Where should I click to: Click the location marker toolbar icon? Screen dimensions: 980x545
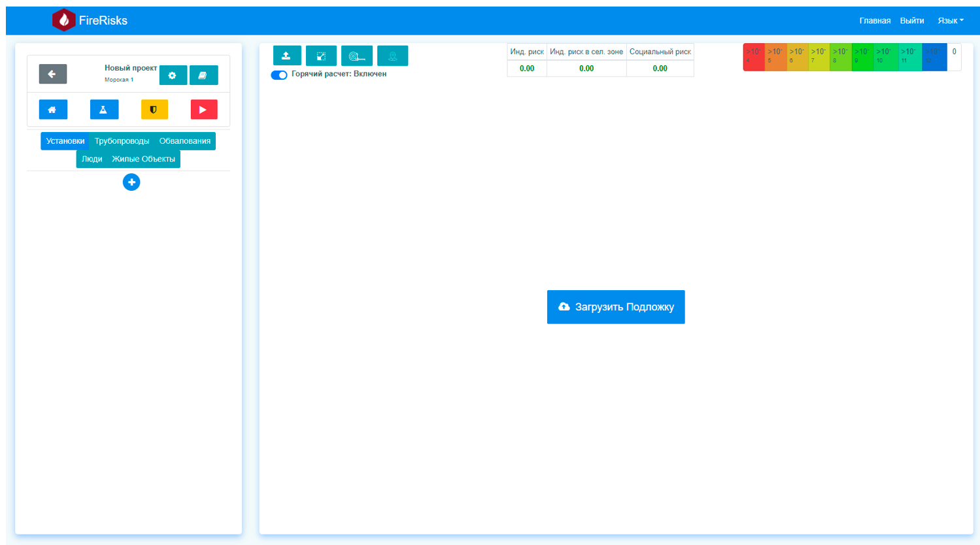tap(392, 56)
